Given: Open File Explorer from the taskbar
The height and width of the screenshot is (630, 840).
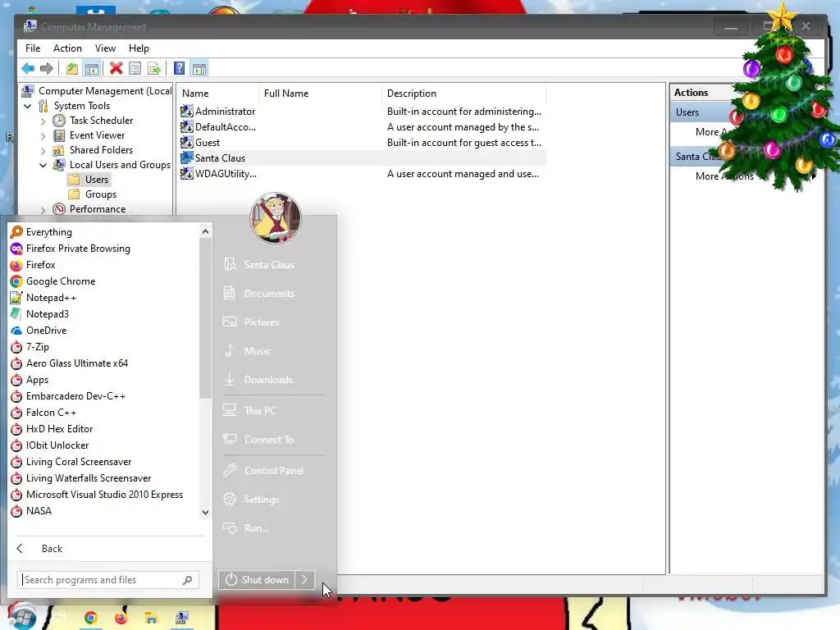Looking at the screenshot, I should 152,619.
